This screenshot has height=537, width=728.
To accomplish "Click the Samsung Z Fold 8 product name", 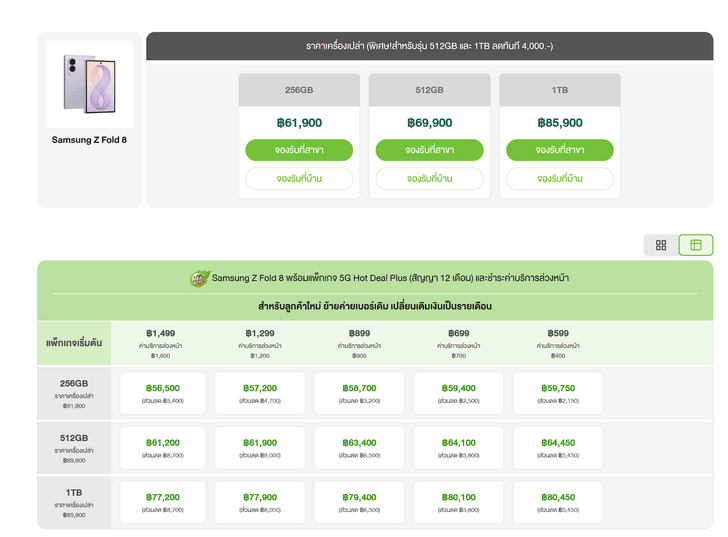I will click(89, 140).
